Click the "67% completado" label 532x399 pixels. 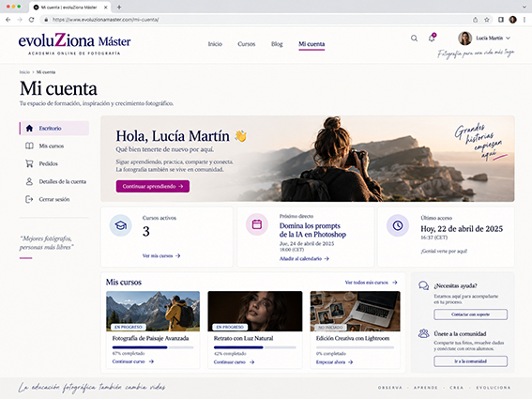[x=129, y=353]
